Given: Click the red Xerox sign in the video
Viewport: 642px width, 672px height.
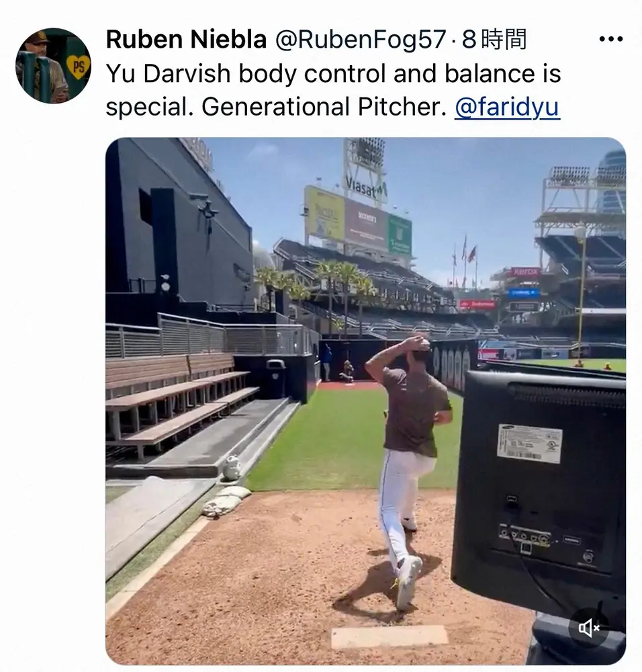Looking at the screenshot, I should pyautogui.click(x=525, y=271).
